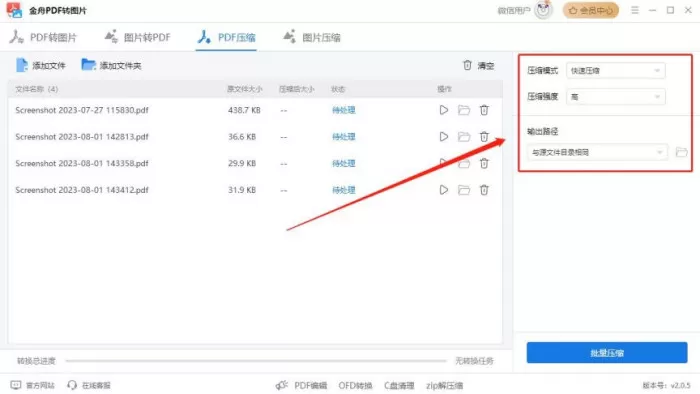Switch to the PDF转图片 tab

pos(43,37)
